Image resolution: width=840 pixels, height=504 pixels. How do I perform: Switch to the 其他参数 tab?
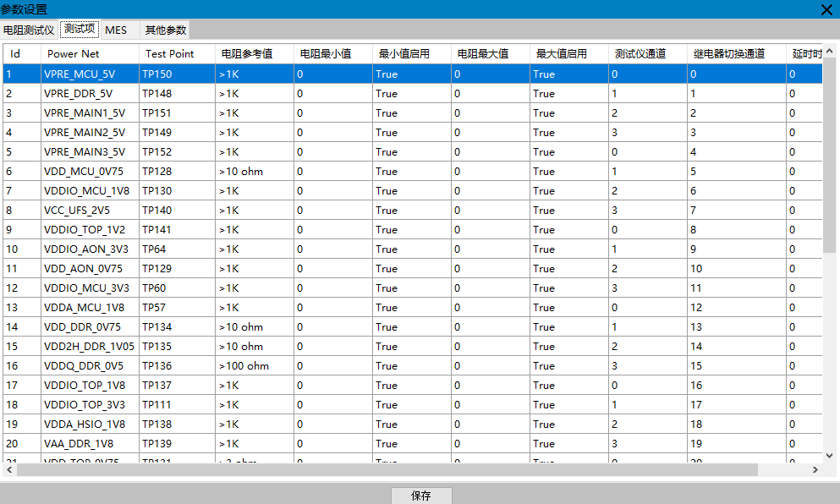point(166,30)
